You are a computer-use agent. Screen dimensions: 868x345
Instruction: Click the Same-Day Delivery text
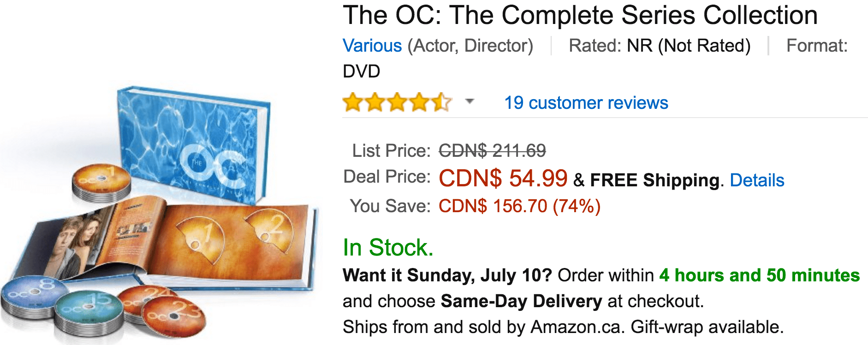[x=521, y=301]
